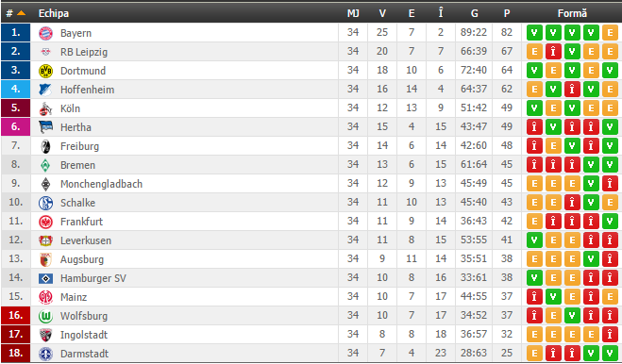The width and height of the screenshot is (622, 364).
Task: Click the Darmstadt club crest
Action: 45,354
